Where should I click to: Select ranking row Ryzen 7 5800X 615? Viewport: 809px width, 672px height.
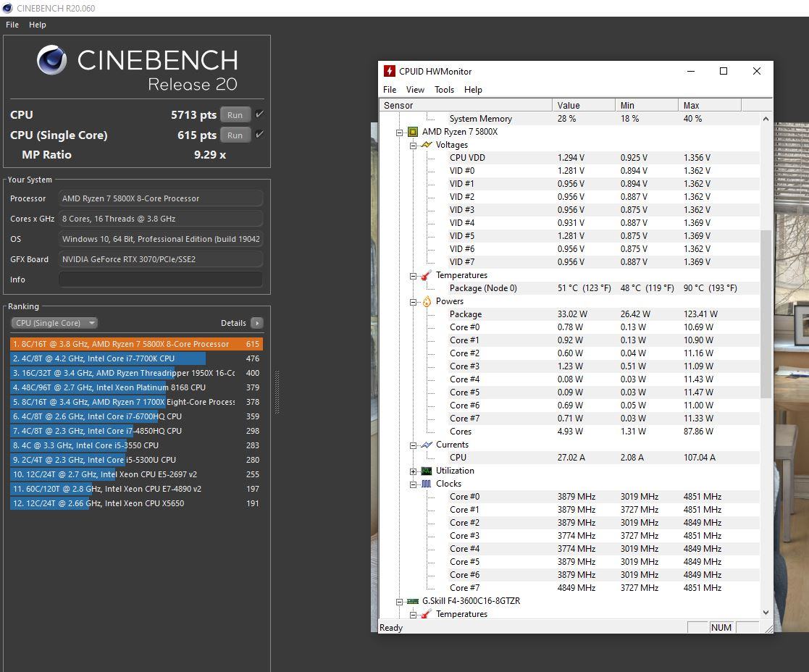coord(136,344)
